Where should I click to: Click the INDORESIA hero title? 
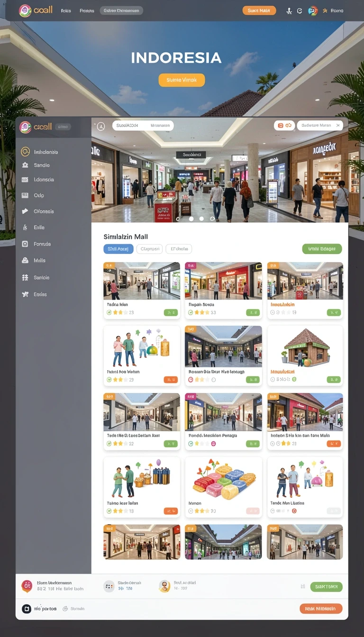[176, 58]
